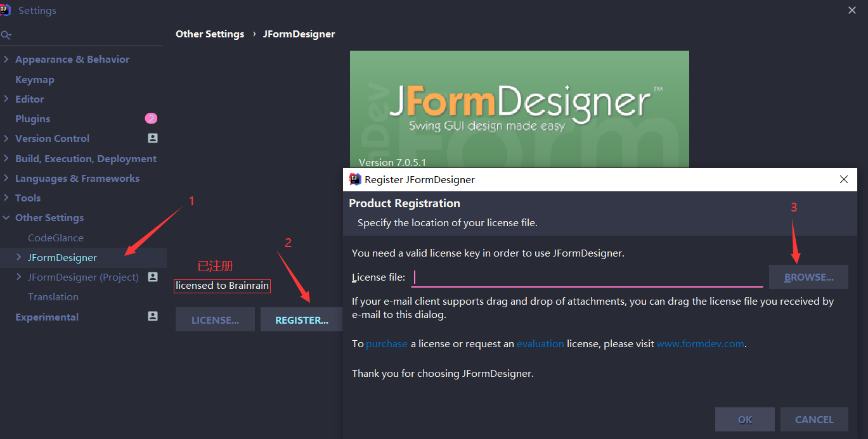868x439 pixels.
Task: Expand the Build, Execution, Deployment section
Action: [x=7, y=158]
